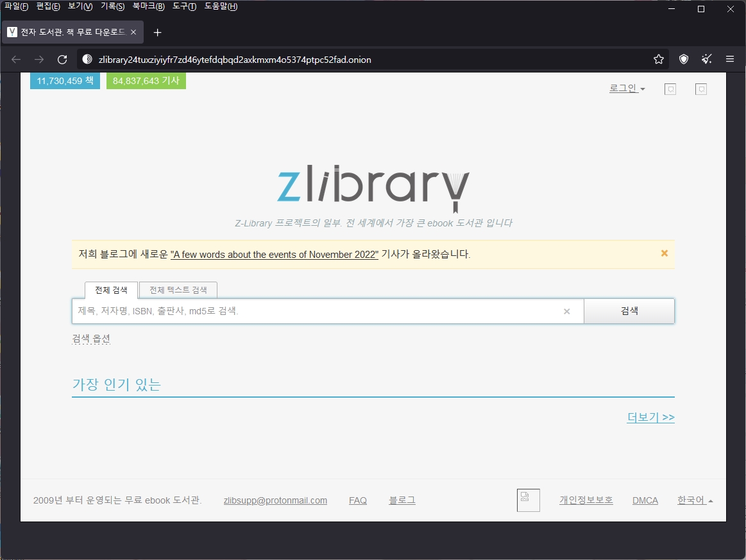Minimize the browser window
746x560 pixels.
pos(672,9)
